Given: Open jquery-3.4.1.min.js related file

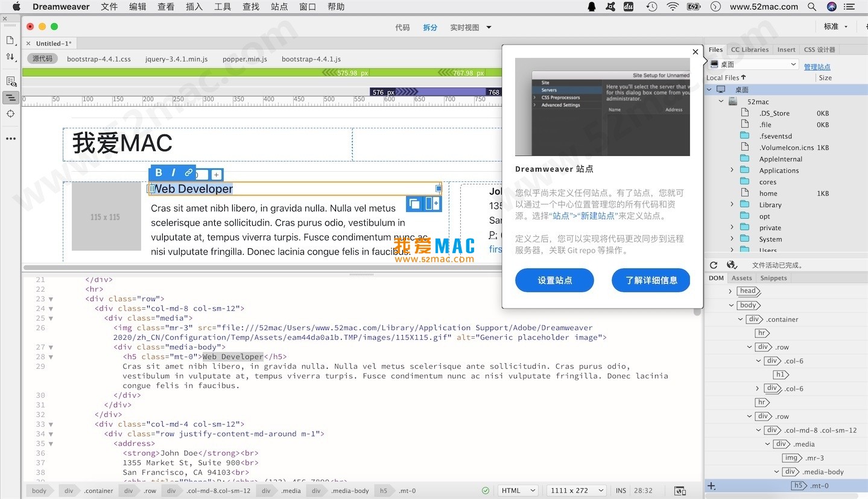Looking at the screenshot, I should coord(176,59).
